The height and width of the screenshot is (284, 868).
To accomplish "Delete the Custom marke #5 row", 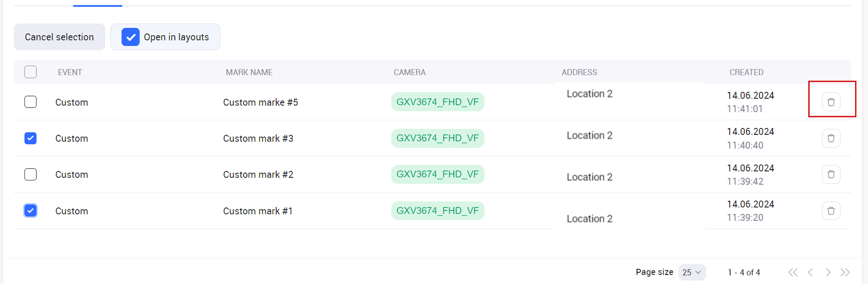I will point(831,102).
